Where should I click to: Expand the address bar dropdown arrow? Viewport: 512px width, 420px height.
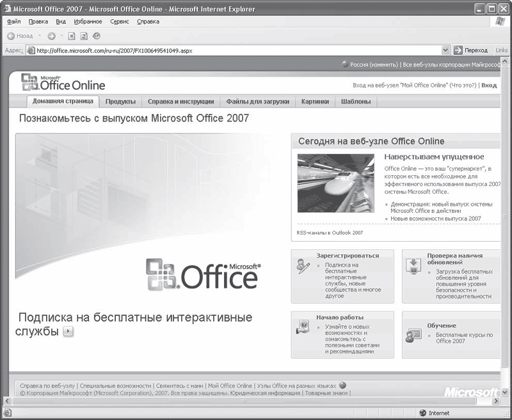tap(445, 50)
